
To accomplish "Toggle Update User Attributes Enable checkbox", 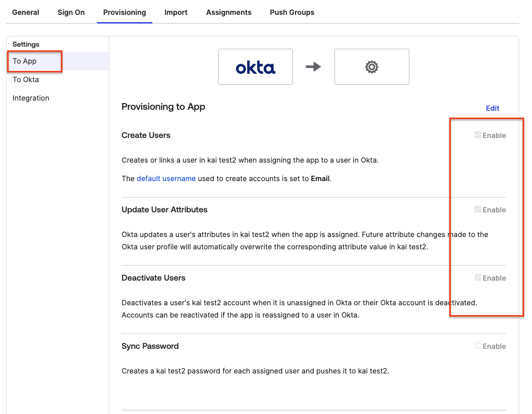I will click(x=478, y=209).
